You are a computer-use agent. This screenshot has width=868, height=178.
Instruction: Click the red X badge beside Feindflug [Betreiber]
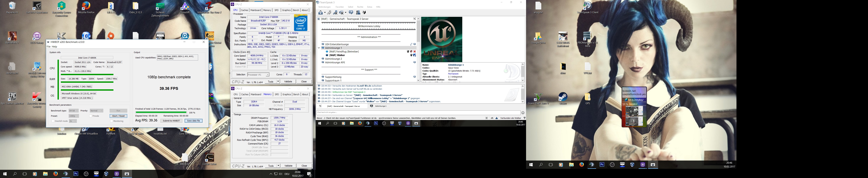(x=415, y=52)
